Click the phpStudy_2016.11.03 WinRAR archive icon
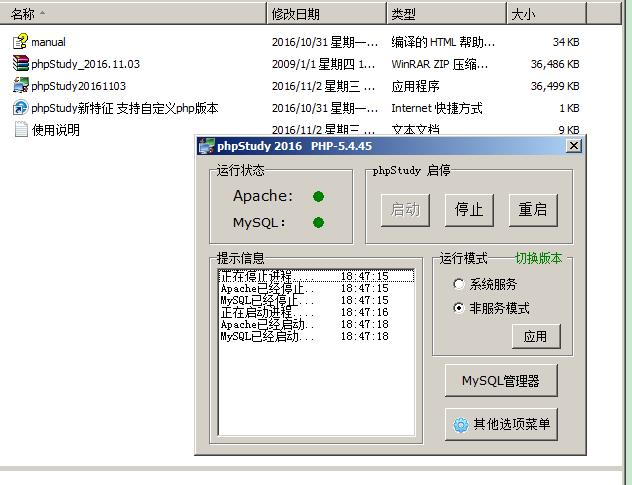 point(20,64)
